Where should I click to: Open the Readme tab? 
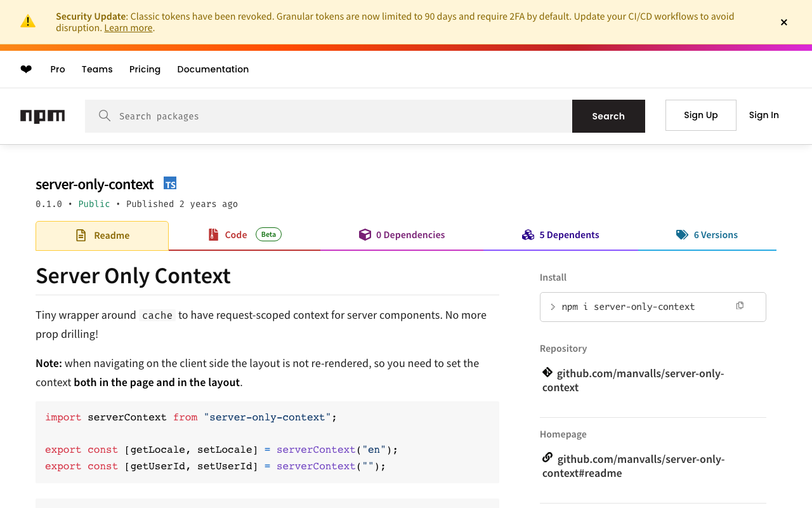[102, 236]
